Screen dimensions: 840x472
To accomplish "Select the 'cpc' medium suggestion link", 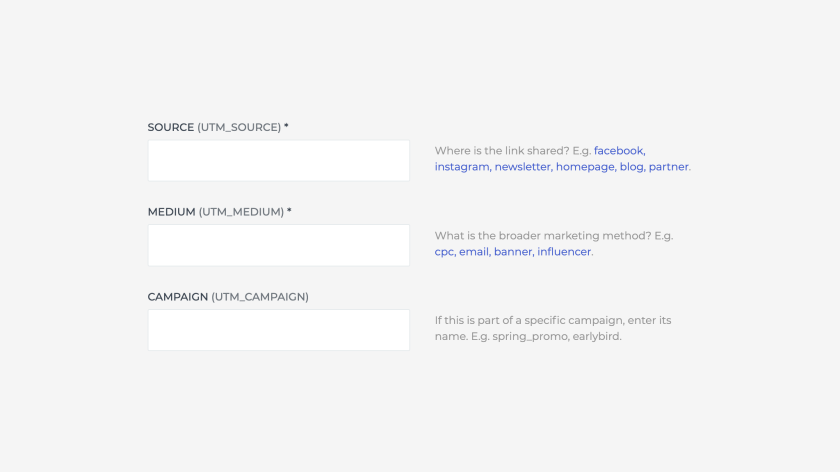I will [444, 252].
